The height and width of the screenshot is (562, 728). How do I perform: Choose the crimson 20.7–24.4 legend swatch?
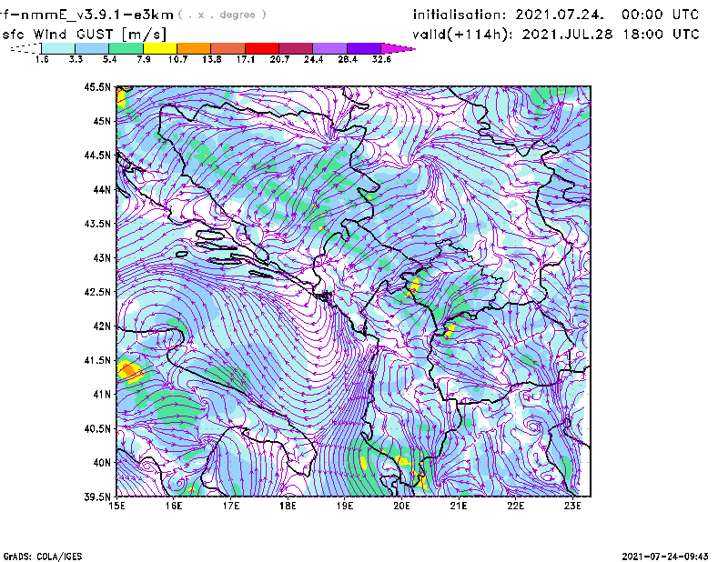click(296, 48)
